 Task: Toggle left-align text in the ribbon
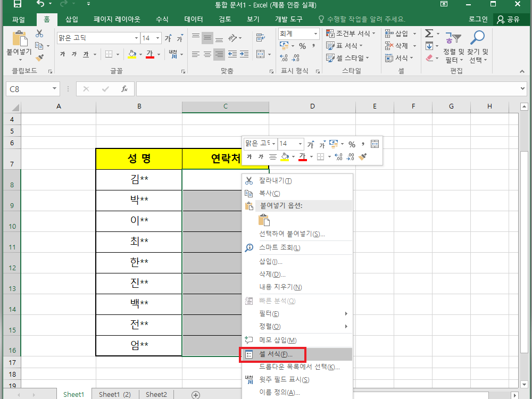click(x=195, y=54)
